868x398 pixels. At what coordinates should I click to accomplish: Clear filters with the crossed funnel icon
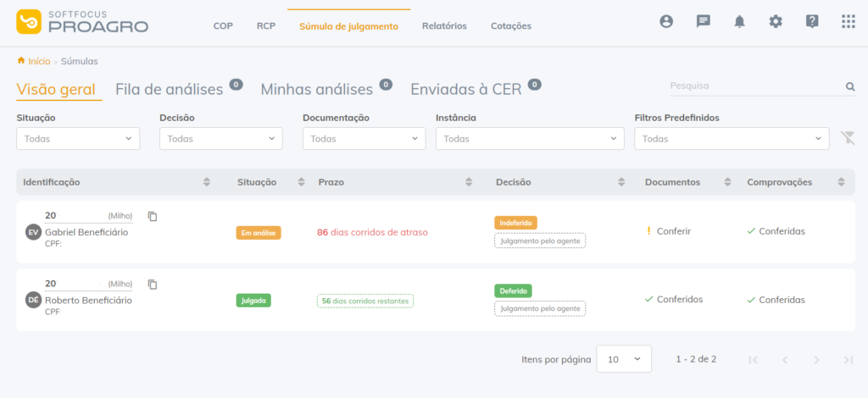(848, 138)
